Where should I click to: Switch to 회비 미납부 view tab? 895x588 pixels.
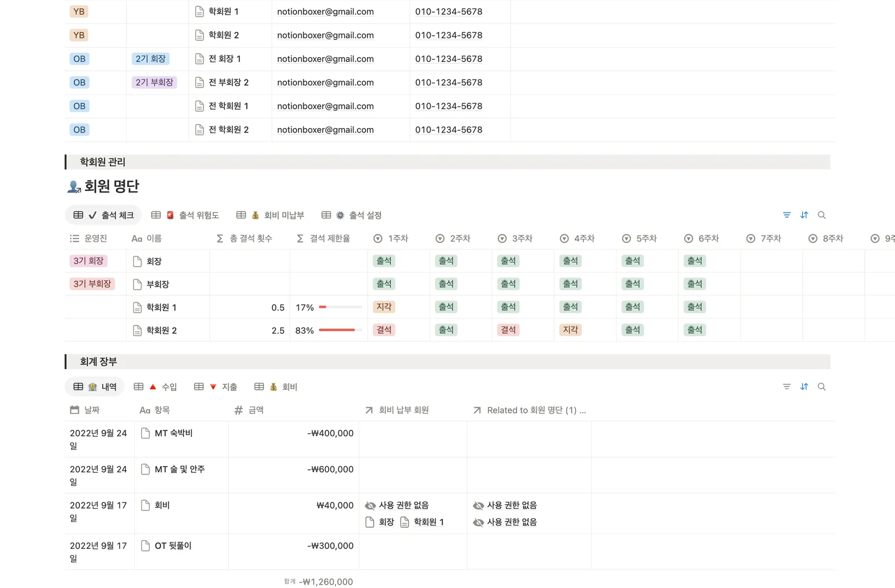(x=270, y=215)
